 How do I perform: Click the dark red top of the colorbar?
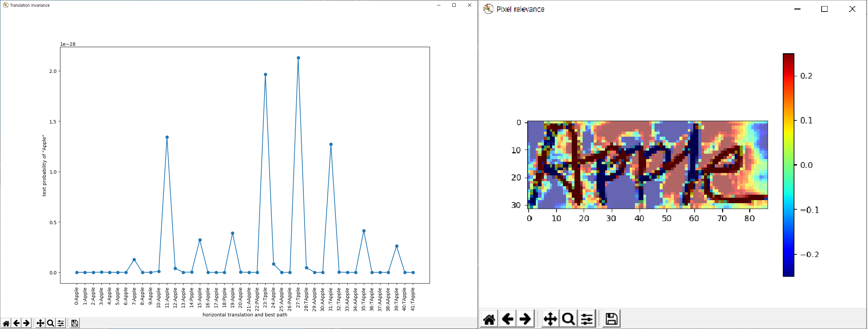[x=789, y=56]
